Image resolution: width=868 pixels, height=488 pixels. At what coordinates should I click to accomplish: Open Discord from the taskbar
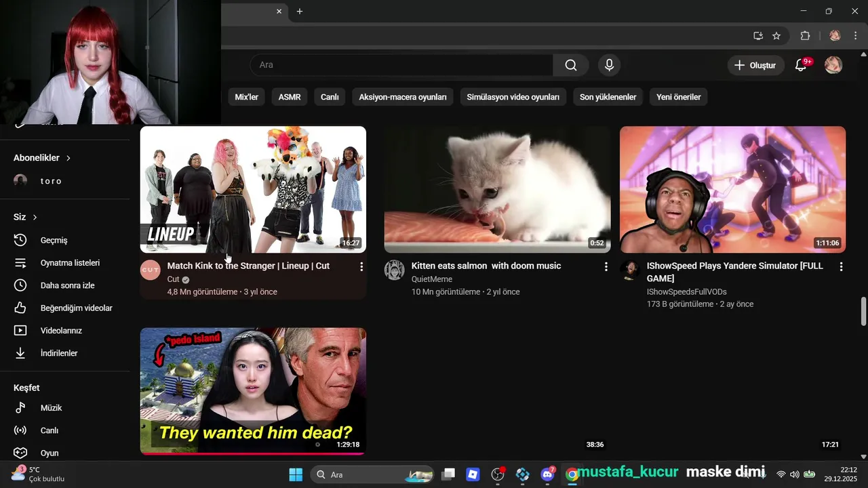[547, 474]
